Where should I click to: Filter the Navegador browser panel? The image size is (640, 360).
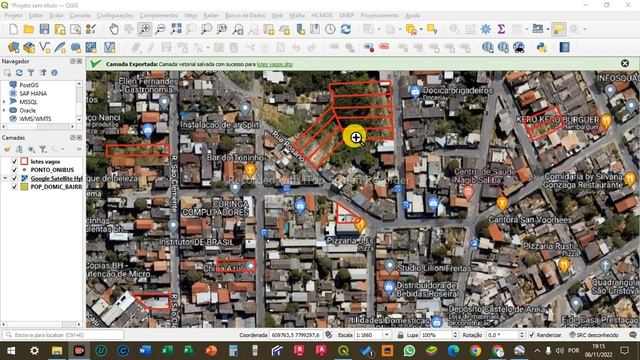pos(31,73)
